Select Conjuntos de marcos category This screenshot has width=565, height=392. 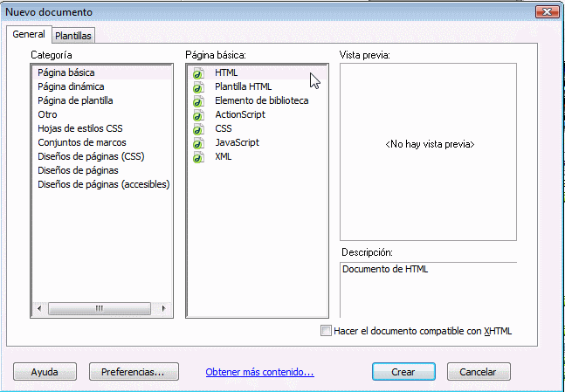pos(82,142)
